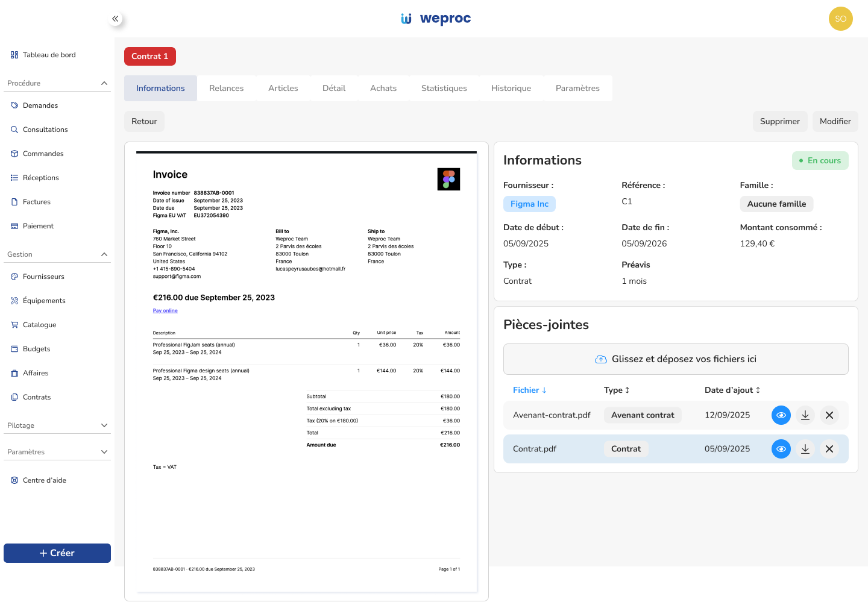The height and width of the screenshot is (611, 868).
Task: Download the Avenant-contrat.pdf file
Action: [805, 415]
